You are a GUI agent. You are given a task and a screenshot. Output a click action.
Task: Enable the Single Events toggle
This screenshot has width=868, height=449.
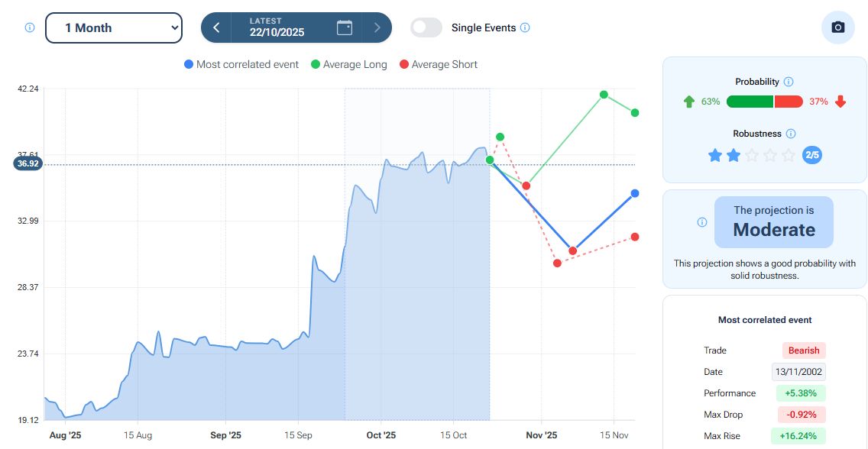coord(426,27)
